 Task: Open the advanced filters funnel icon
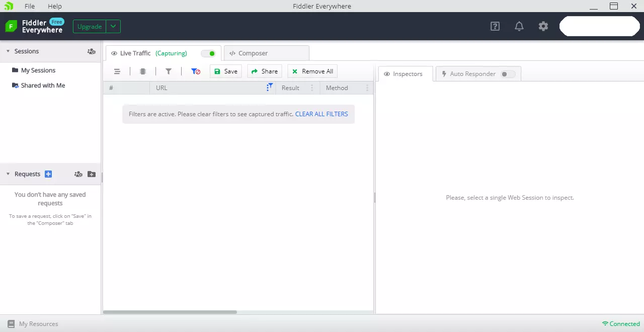click(x=169, y=71)
